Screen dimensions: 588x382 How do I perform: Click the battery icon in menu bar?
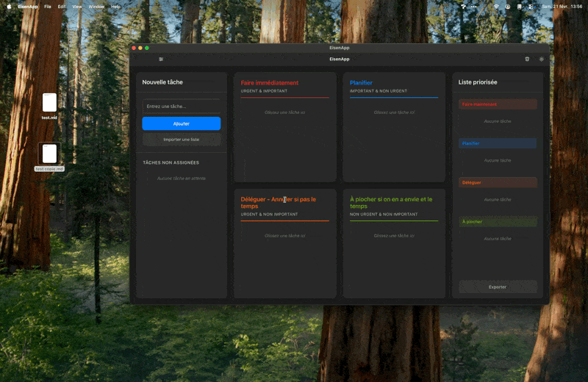(x=519, y=7)
